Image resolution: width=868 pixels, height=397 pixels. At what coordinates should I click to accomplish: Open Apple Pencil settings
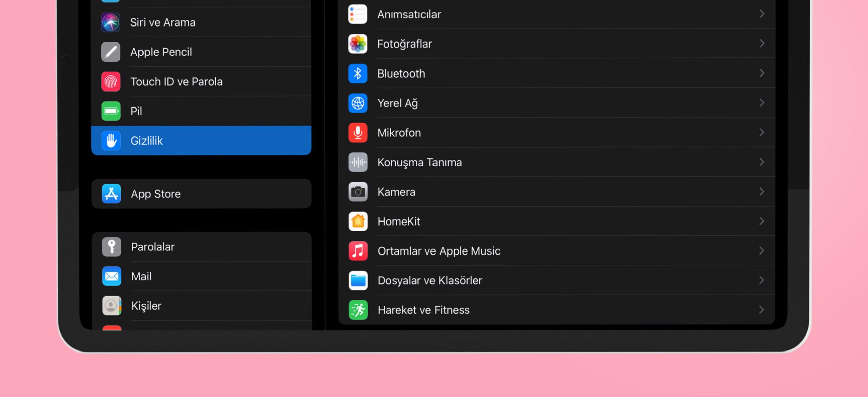(201, 52)
